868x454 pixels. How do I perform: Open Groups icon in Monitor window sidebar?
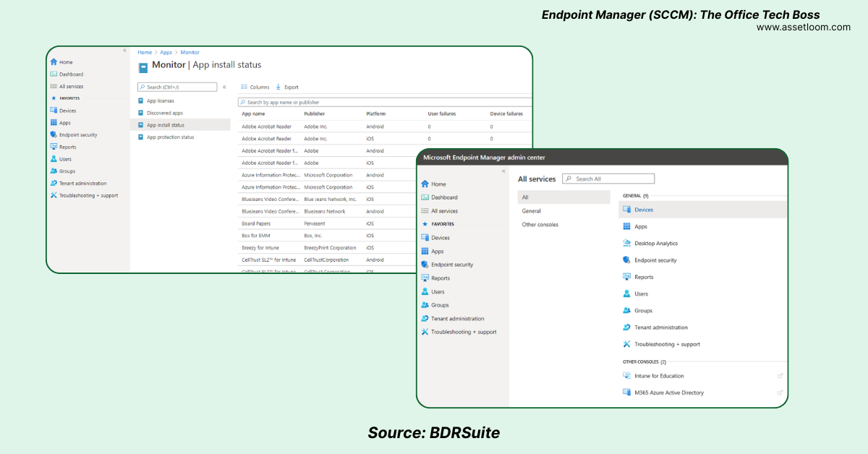click(54, 171)
